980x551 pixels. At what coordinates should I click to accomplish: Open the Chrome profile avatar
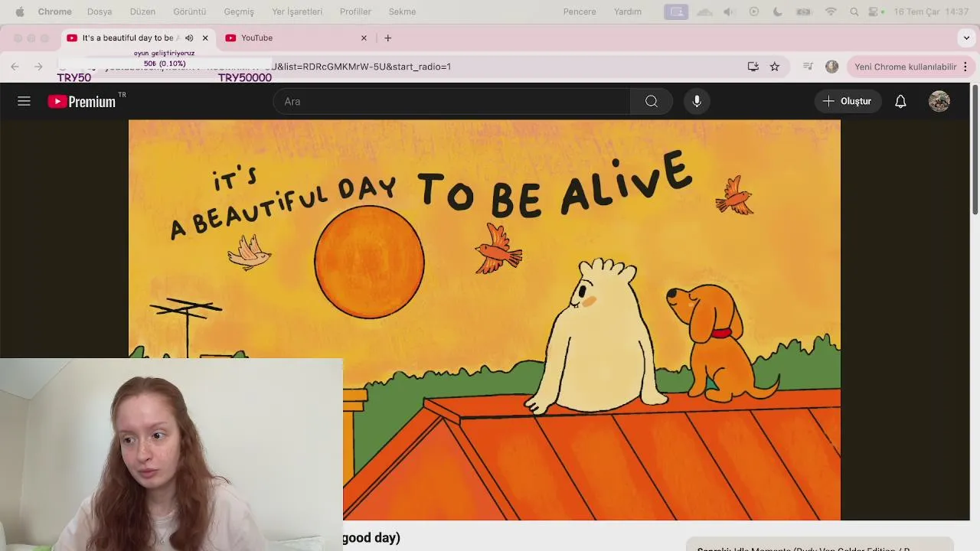click(832, 67)
